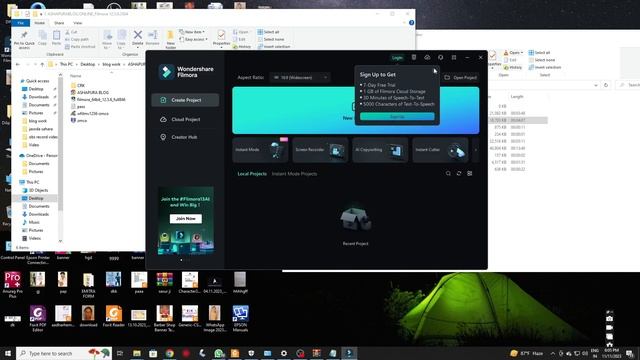
Task: Open WhatsApp from the taskbar
Action: click(219, 353)
